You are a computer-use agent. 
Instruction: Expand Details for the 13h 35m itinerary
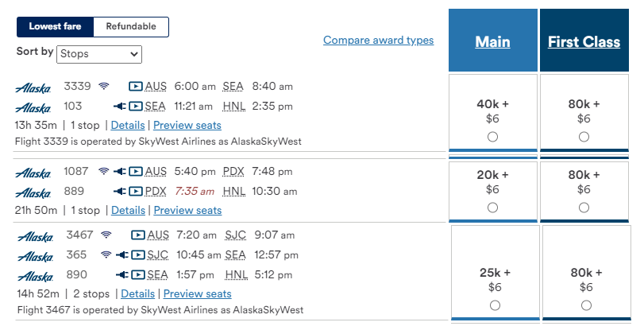128,125
